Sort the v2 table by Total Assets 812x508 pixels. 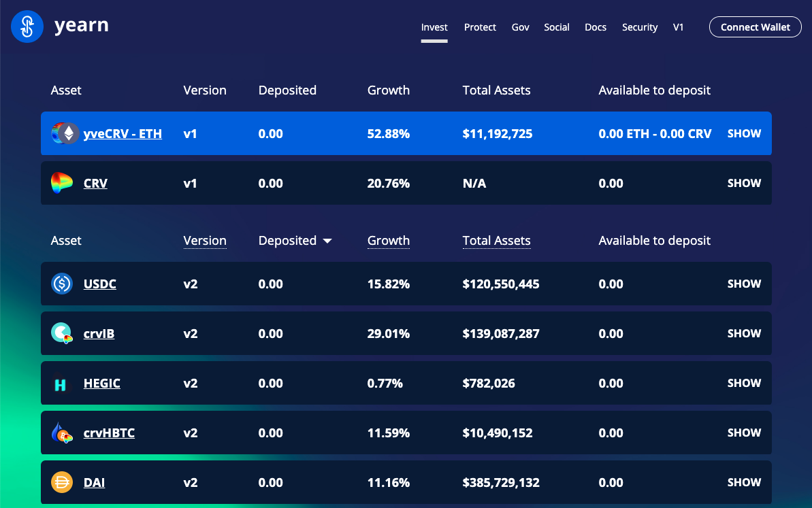496,241
